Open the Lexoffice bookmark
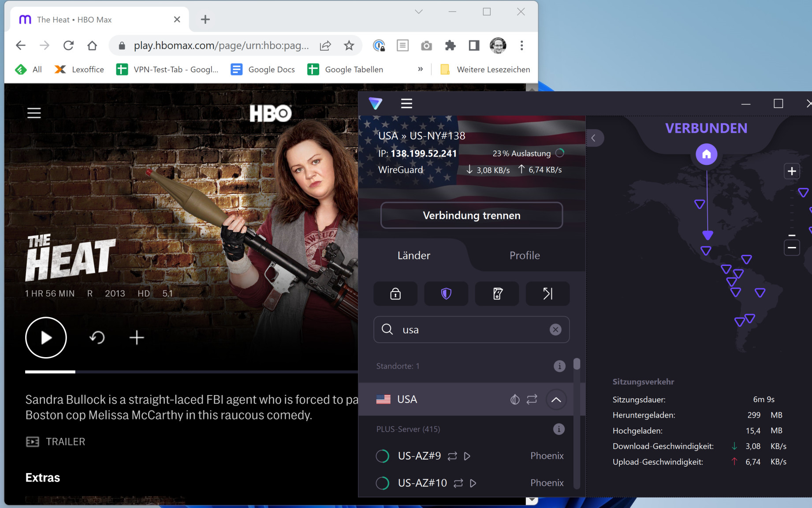The width and height of the screenshot is (812, 508). 79,69
